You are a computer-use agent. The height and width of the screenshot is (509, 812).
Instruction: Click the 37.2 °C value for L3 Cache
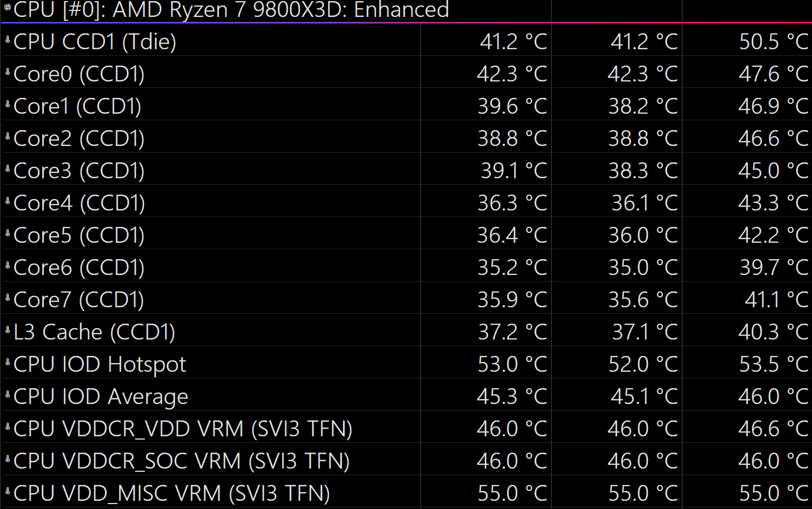[512, 332]
